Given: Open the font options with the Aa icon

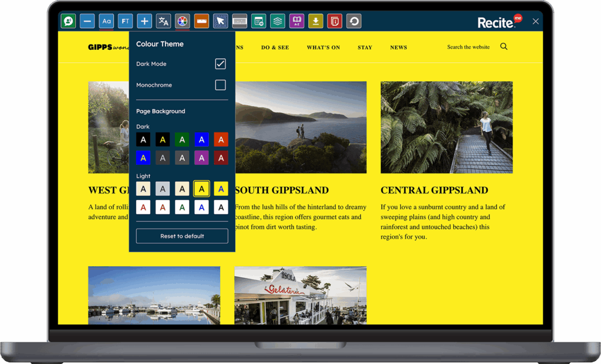Looking at the screenshot, I should coord(106,21).
